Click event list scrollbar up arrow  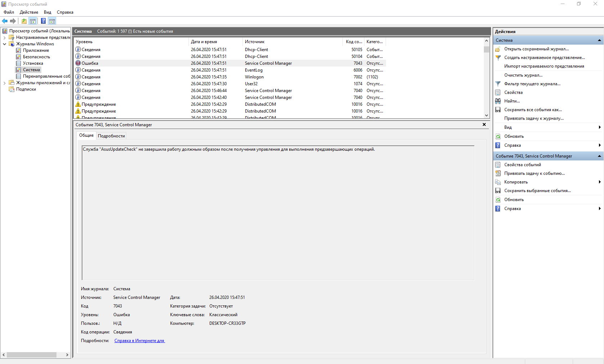(x=486, y=41)
